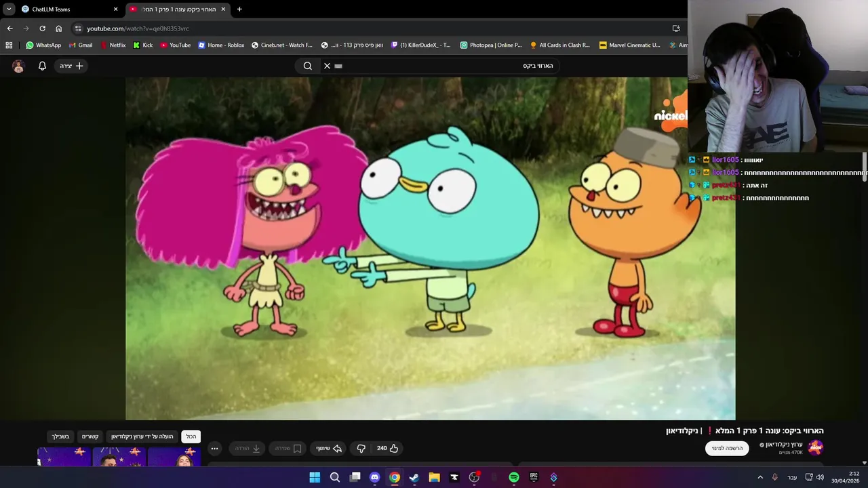Select the 'הכול' filter chip
The width and height of the screenshot is (868, 488).
(191, 436)
